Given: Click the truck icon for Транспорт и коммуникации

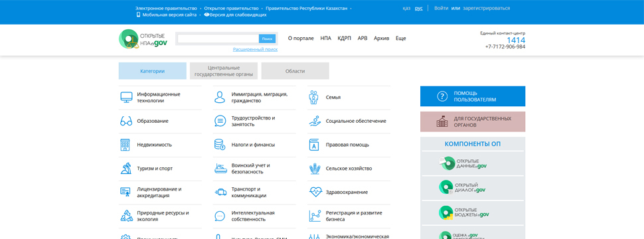Looking at the screenshot, I should point(220,192).
